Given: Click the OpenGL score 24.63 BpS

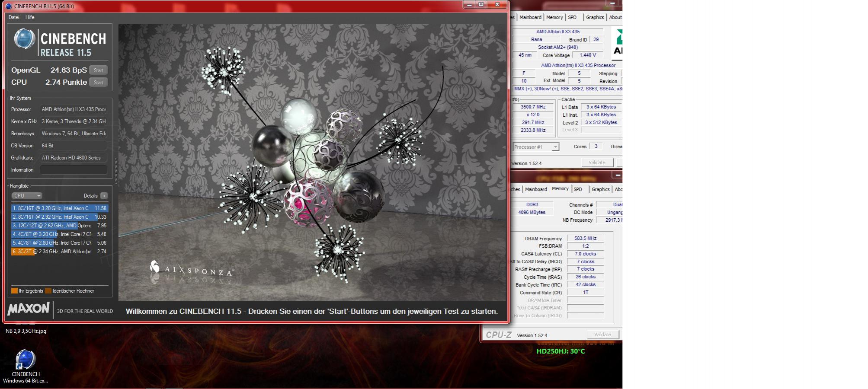Looking at the screenshot, I should pyautogui.click(x=69, y=70).
